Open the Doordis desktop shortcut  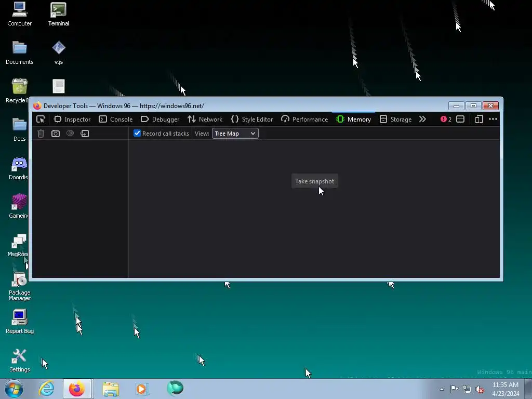click(19, 168)
